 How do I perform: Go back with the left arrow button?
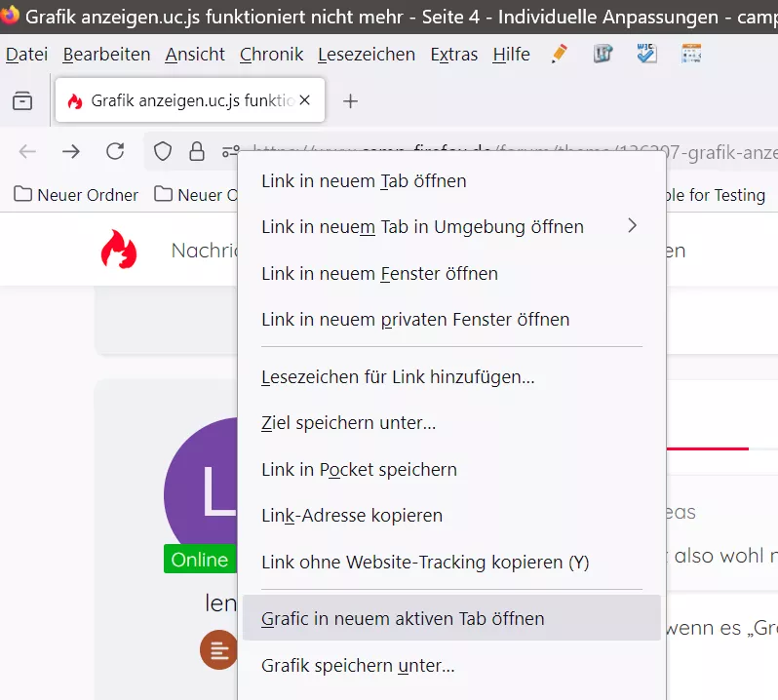[27, 151]
